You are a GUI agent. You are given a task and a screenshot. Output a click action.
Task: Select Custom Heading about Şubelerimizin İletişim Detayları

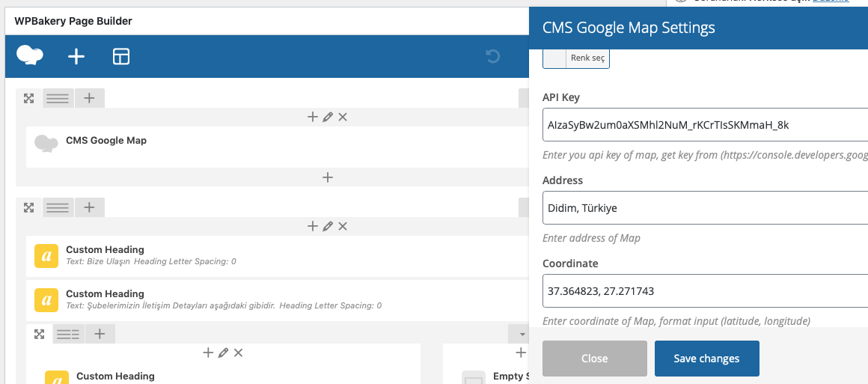click(278, 300)
